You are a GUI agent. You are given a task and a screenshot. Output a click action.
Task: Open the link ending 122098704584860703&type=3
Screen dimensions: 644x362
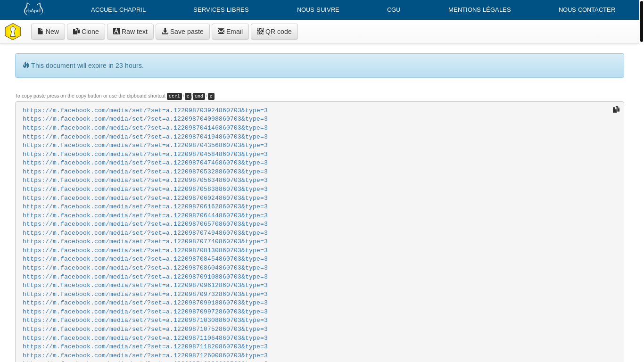(145, 154)
